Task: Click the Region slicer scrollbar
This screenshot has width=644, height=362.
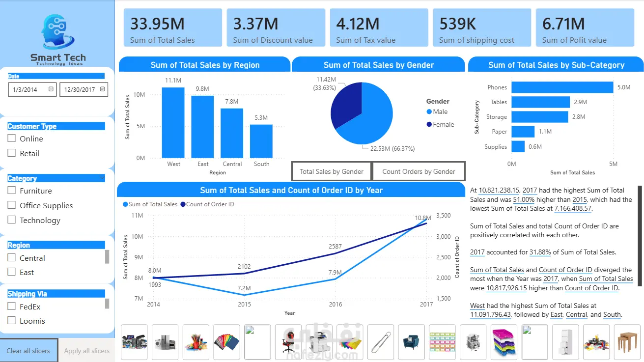Action: tap(107, 257)
